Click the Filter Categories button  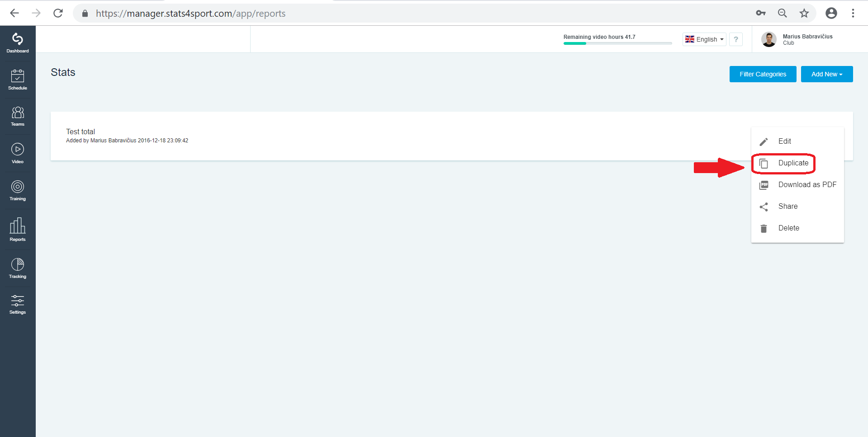(763, 74)
